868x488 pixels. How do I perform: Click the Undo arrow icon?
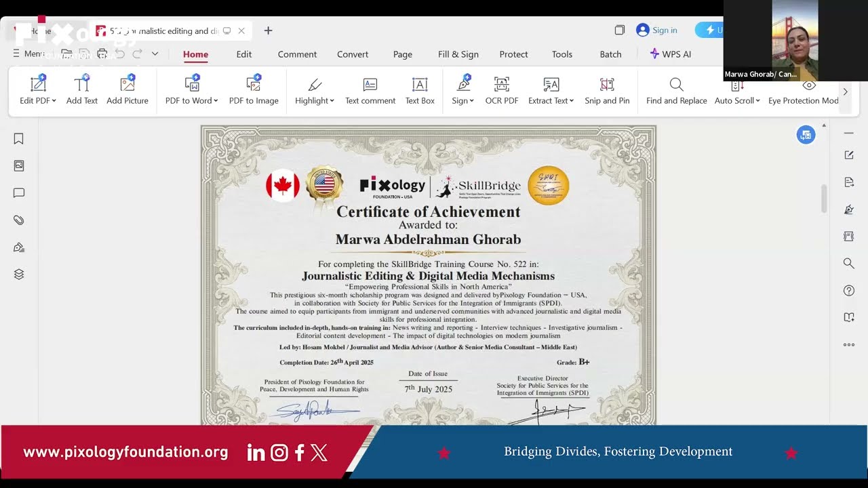coord(119,54)
